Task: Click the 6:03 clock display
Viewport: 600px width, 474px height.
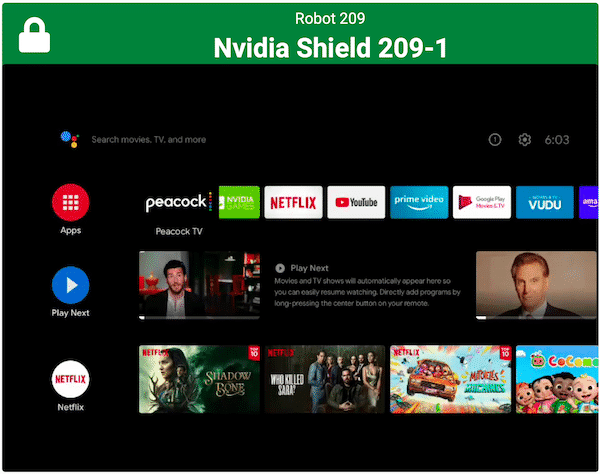Action: point(557,140)
